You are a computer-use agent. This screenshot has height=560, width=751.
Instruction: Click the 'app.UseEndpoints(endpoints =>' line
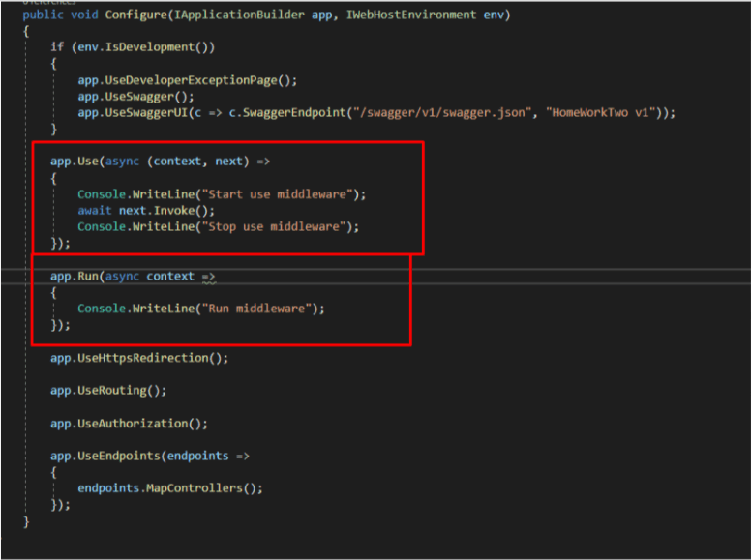(x=149, y=456)
